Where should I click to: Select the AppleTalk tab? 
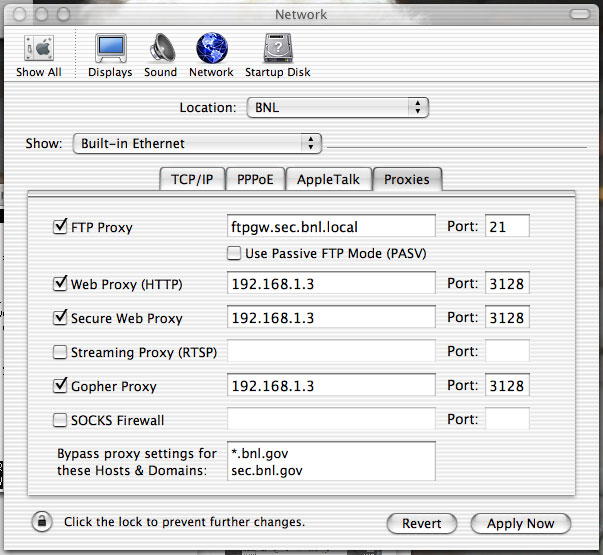329,180
